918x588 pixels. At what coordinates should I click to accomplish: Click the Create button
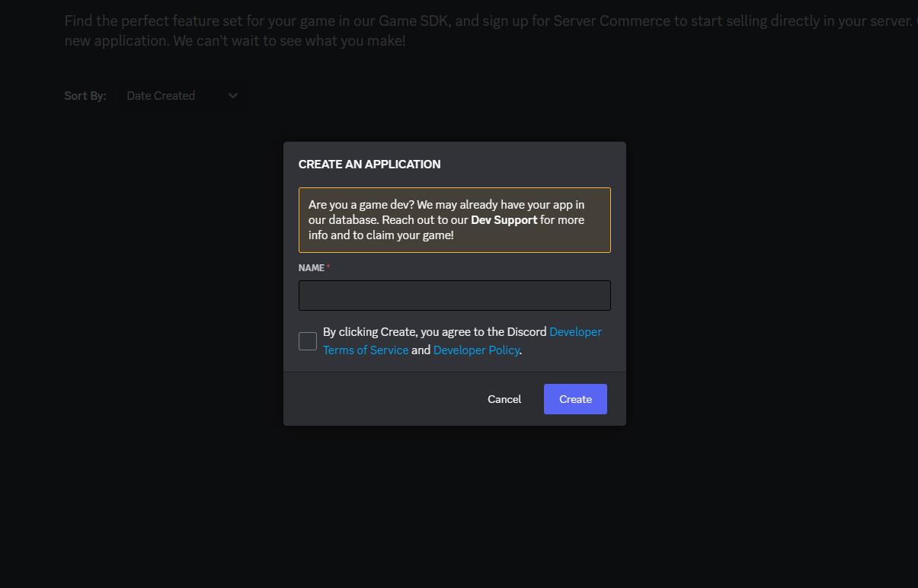pos(575,399)
